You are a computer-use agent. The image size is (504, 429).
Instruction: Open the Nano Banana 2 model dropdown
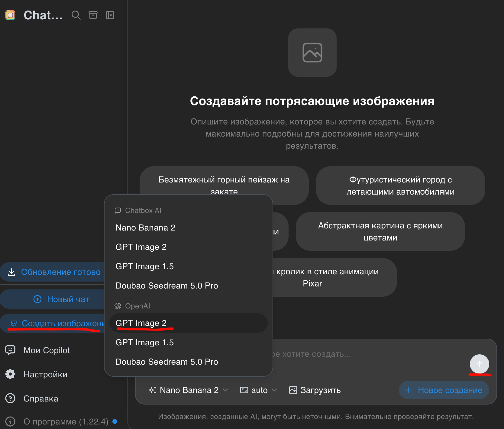point(188,390)
